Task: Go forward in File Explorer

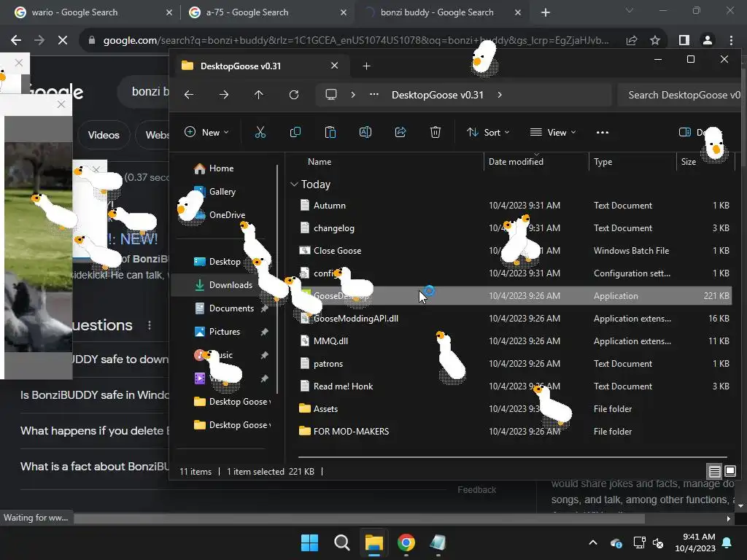Action: click(x=224, y=95)
